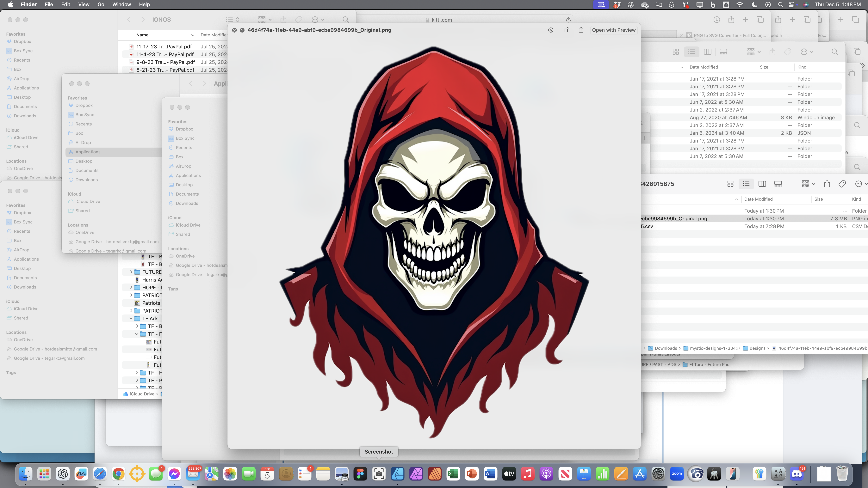Click the Share icon in Quick Look

click(581, 30)
